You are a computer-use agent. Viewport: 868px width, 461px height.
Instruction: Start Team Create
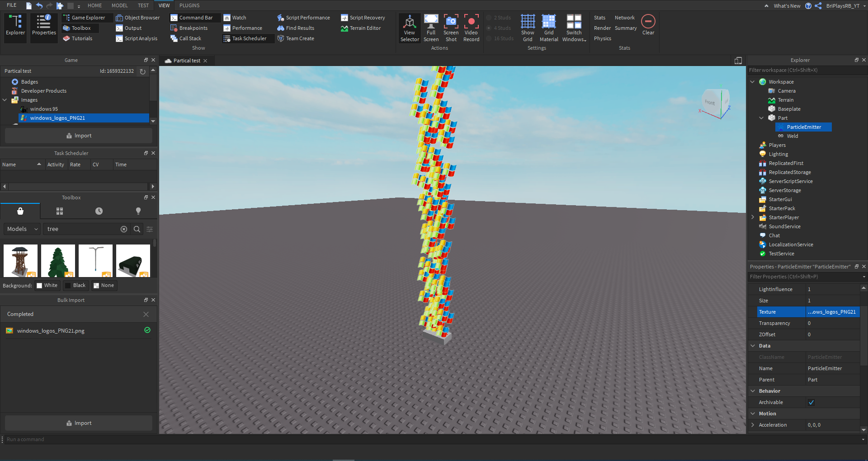296,38
